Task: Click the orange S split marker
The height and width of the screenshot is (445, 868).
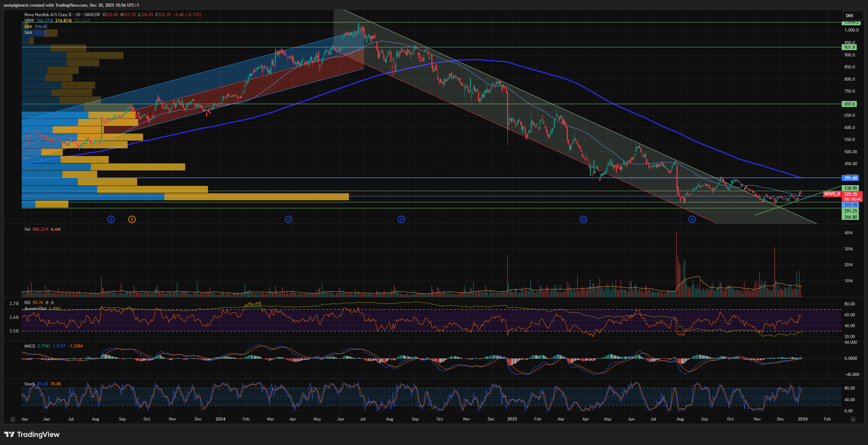Action: pyautogui.click(x=132, y=220)
